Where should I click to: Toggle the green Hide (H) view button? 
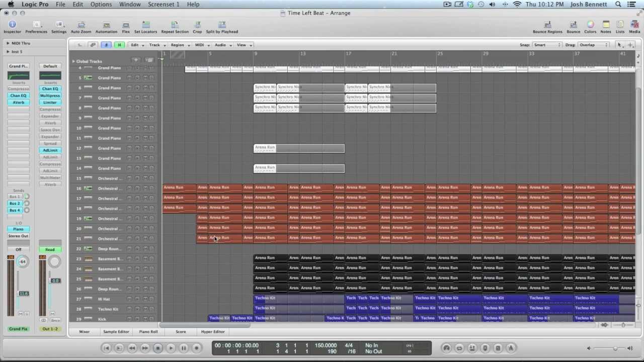click(119, 45)
